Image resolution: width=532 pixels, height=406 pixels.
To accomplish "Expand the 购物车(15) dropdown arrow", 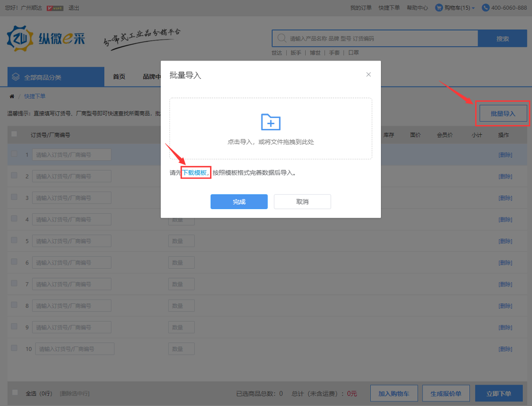I will click(x=474, y=8).
